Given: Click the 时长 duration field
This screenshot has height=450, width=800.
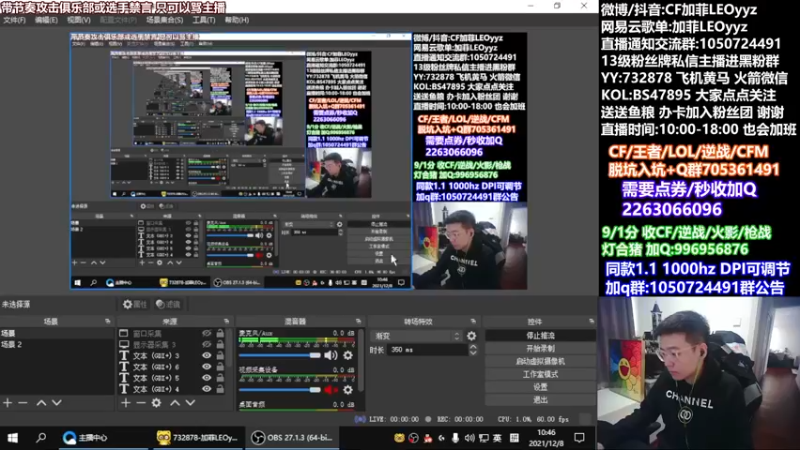Looking at the screenshot, I should coord(428,349).
